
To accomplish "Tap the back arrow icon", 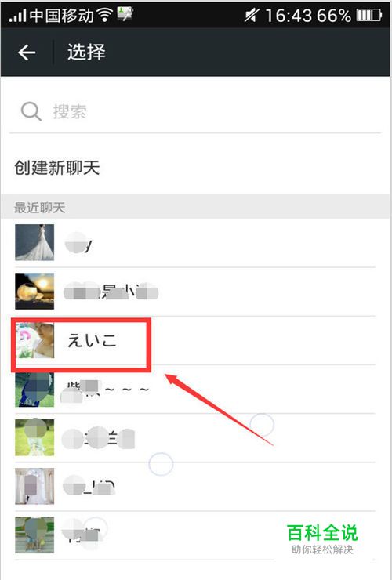I will click(27, 53).
